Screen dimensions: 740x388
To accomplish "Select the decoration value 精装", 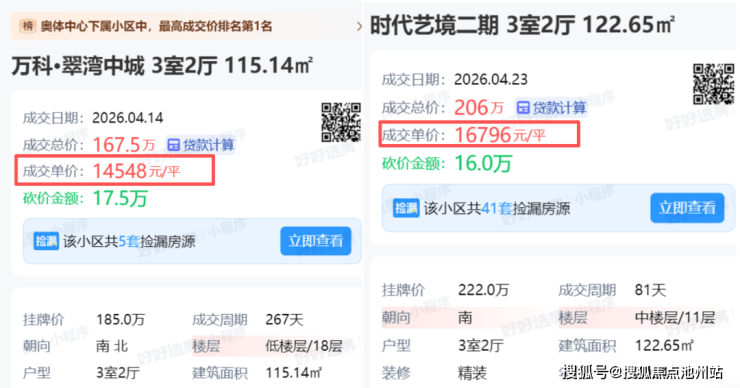I will point(472,373).
